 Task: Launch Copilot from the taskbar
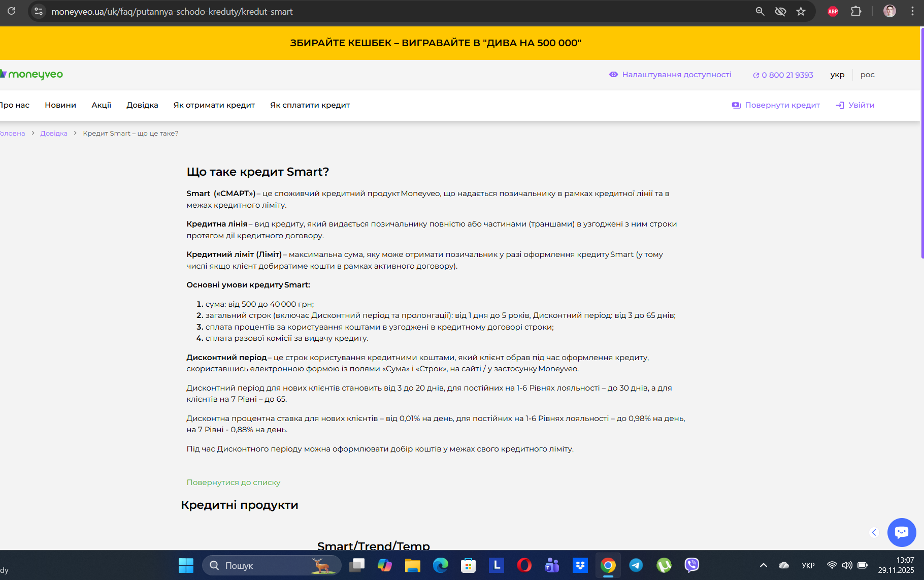[385, 565]
